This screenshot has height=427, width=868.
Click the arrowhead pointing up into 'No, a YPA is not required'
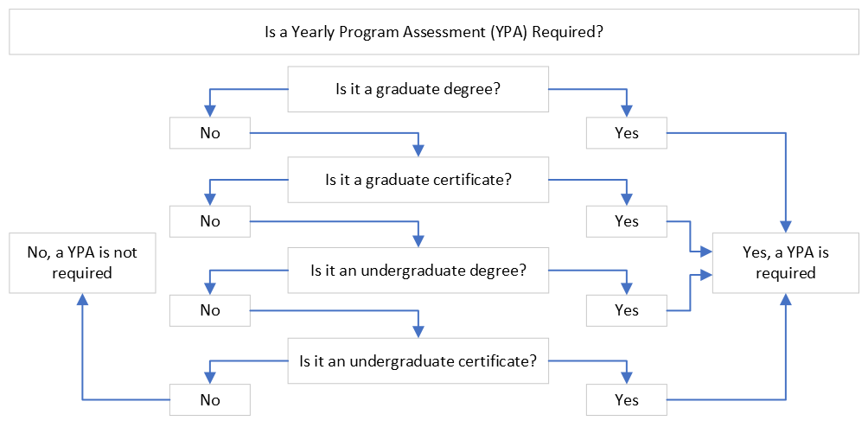click(x=82, y=298)
